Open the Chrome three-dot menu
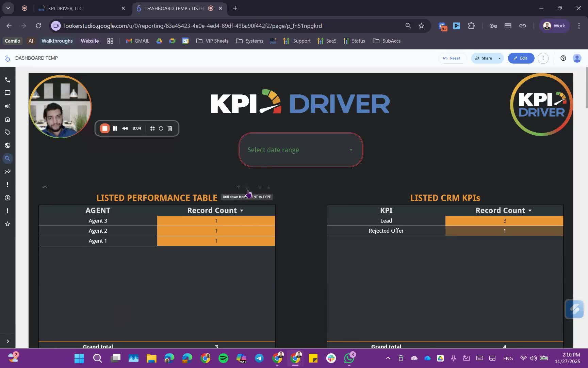The height and width of the screenshot is (368, 588). coord(579,26)
